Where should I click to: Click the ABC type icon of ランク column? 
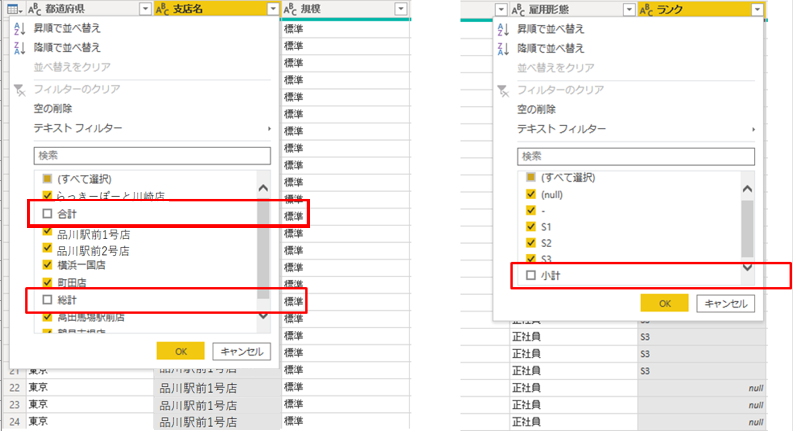click(x=645, y=9)
